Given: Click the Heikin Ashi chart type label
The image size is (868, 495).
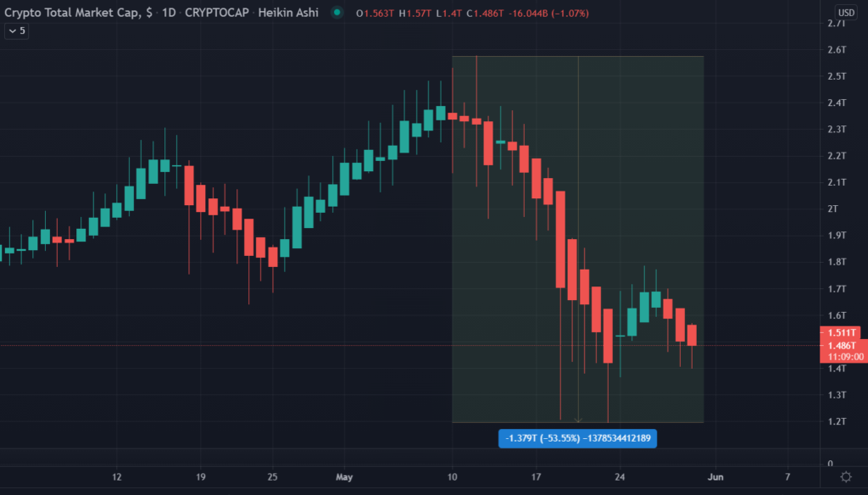Looking at the screenshot, I should [x=288, y=13].
